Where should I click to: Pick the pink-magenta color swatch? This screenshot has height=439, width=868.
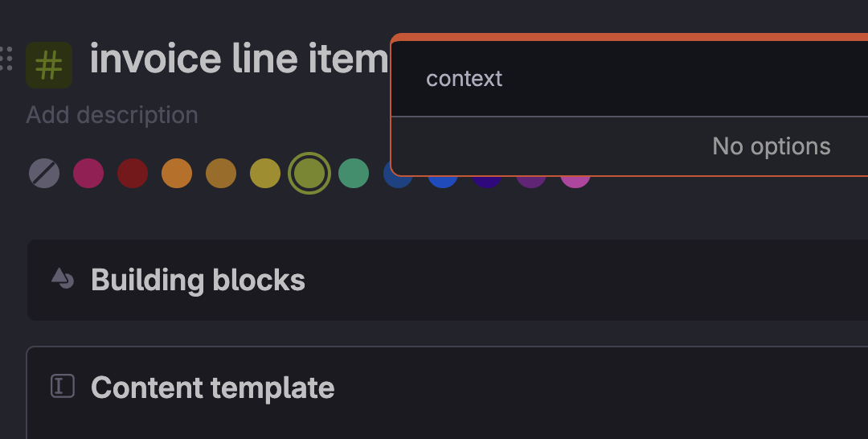click(88, 174)
